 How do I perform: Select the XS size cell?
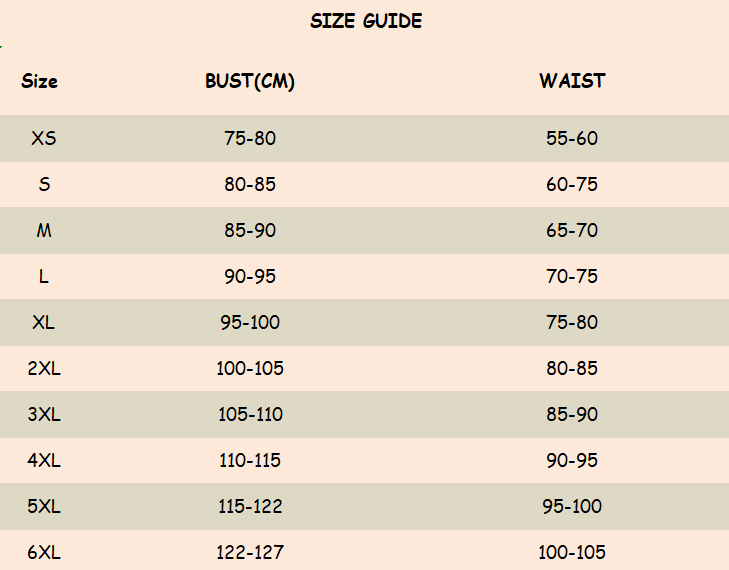pyautogui.click(x=44, y=138)
